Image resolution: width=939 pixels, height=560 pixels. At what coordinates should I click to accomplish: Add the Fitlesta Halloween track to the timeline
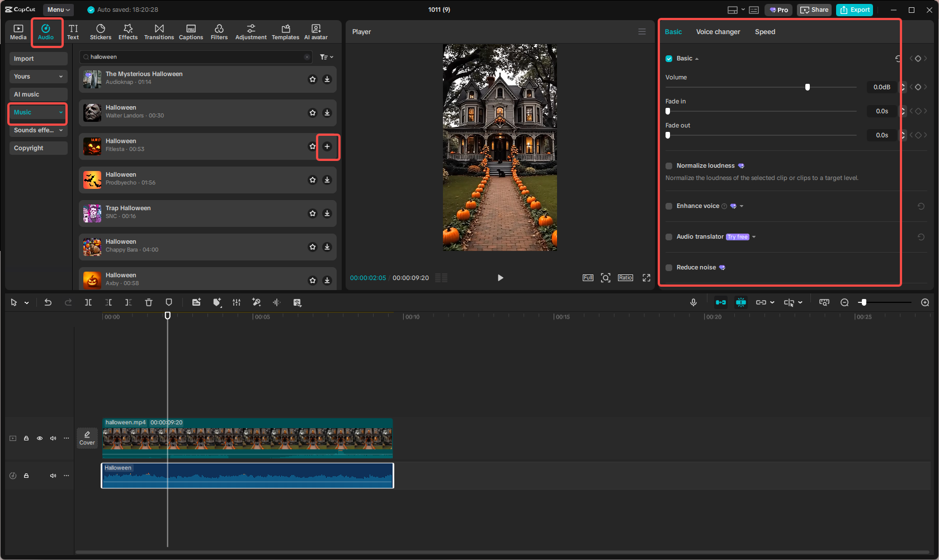328,146
